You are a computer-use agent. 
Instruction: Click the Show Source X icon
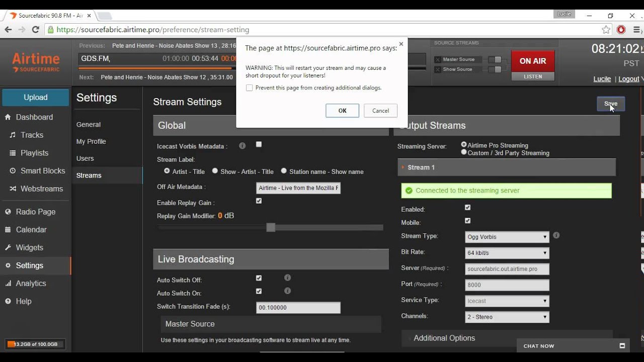[438, 69]
